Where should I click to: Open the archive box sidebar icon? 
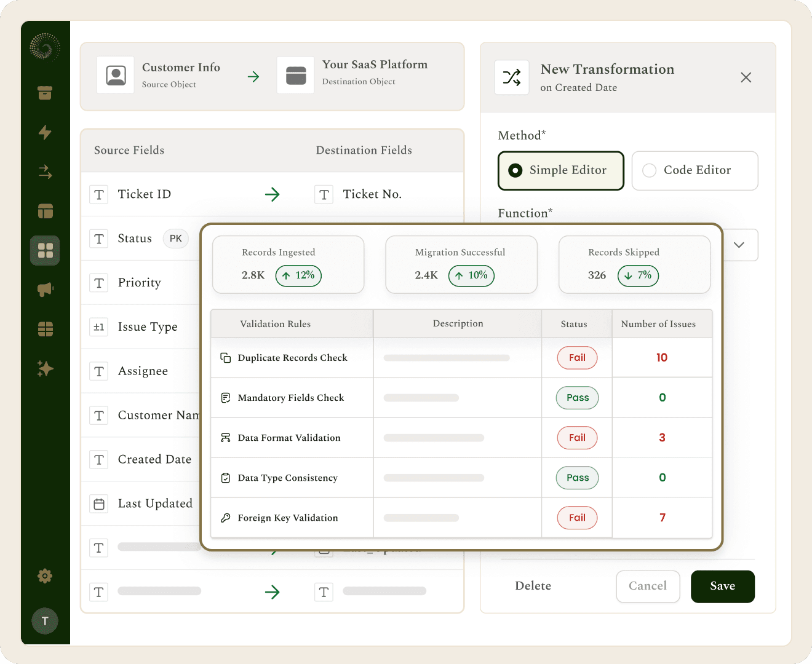[x=45, y=93]
